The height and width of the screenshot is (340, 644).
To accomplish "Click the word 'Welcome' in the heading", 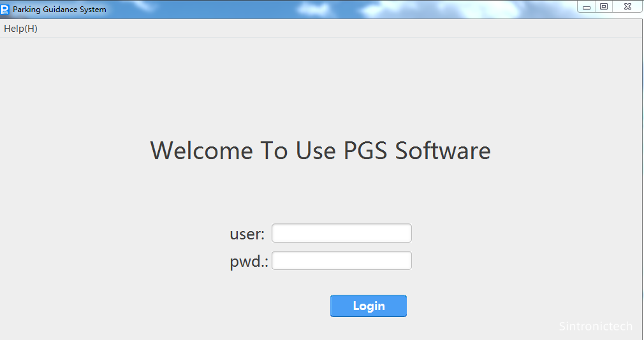I will pos(200,151).
